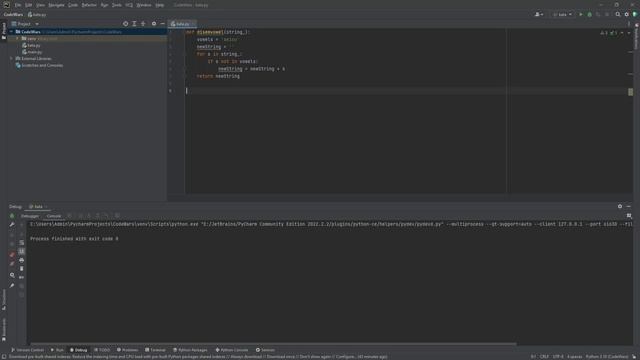
Task: Collapse the CodeWars root folder
Action: [11, 31]
